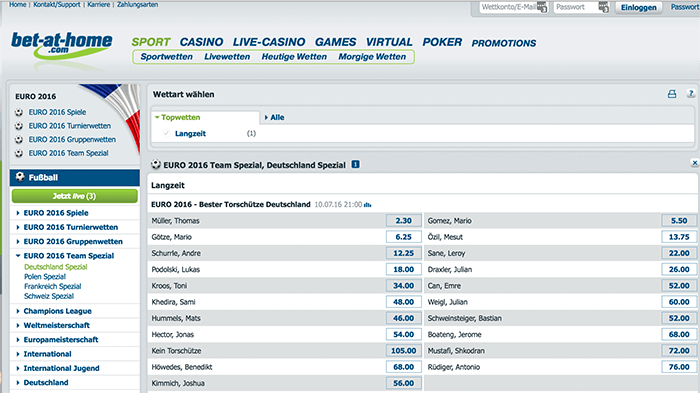Click the soccer ball beside EURO 2016 Team Spezial

(x=19, y=153)
